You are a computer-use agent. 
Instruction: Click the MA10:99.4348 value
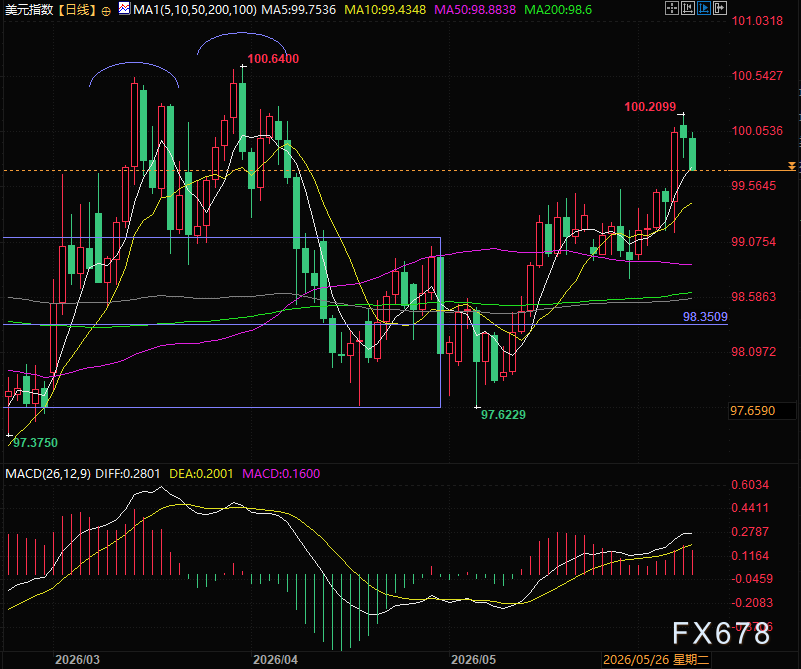point(385,10)
